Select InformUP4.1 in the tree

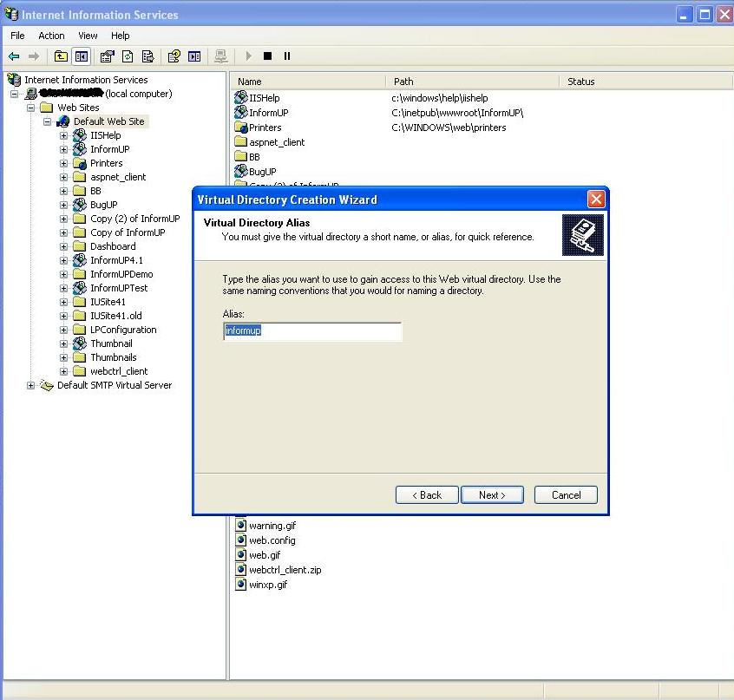tap(116, 260)
